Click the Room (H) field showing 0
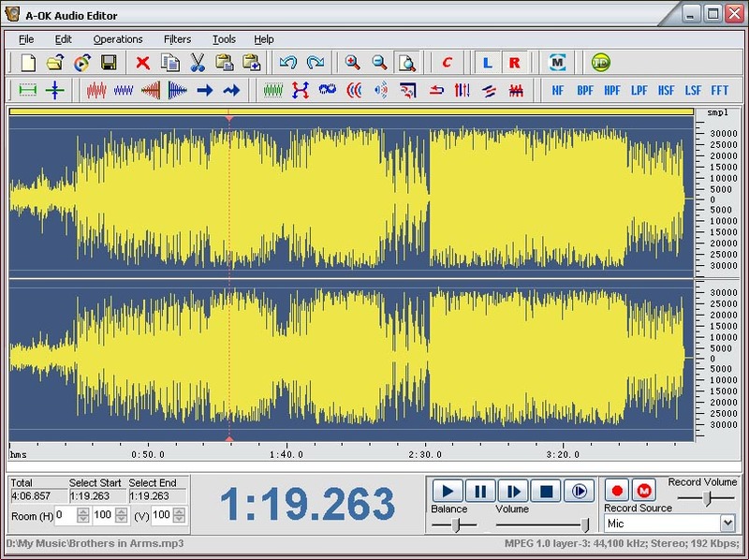 66,515
